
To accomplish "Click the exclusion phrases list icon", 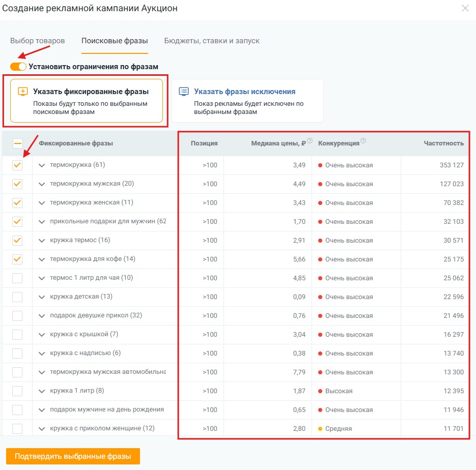I will pos(184,91).
